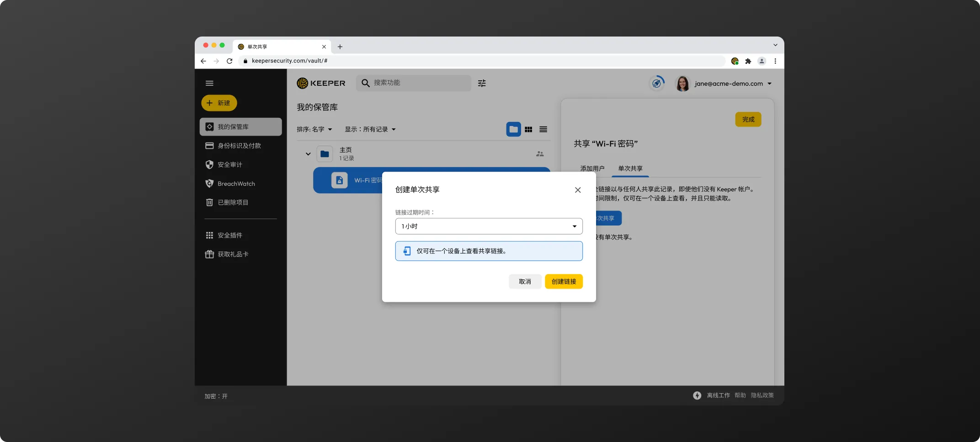
Task: Switch to folder view icon
Action: tap(513, 129)
